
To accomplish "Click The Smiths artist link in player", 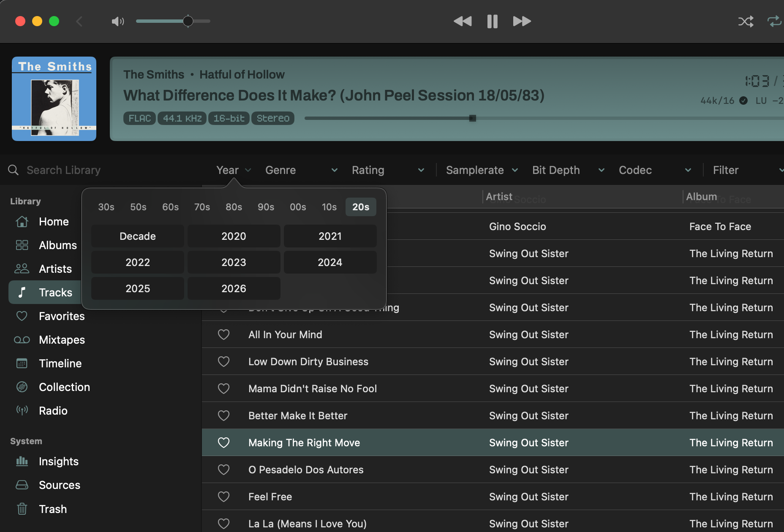I will click(x=154, y=74).
